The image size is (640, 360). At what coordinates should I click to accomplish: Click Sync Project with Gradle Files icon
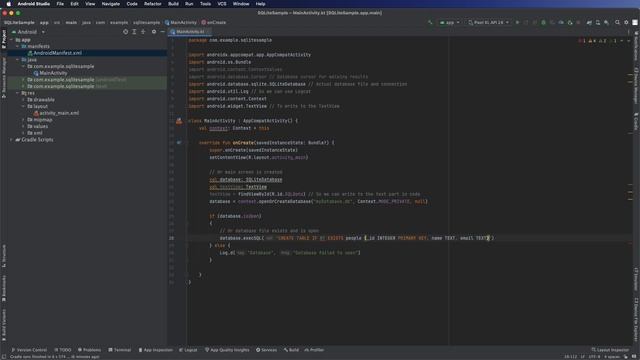point(589,22)
